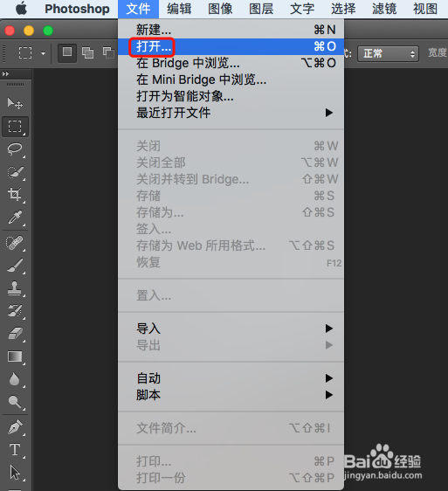Screen dimensions: 448x491
Task: Choose Add to Selection mode
Action: [87, 53]
